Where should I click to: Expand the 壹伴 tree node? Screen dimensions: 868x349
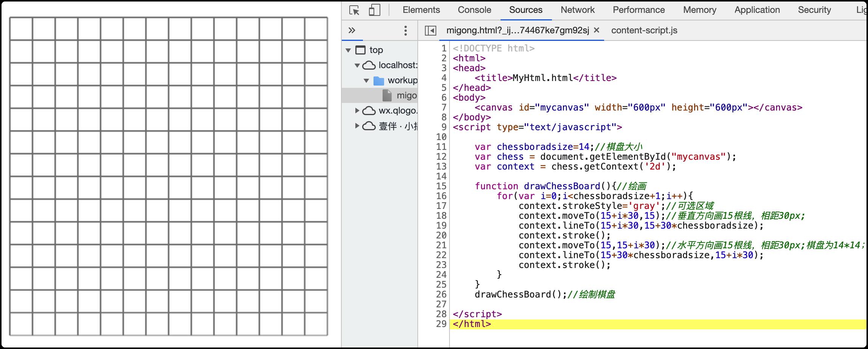pos(357,126)
